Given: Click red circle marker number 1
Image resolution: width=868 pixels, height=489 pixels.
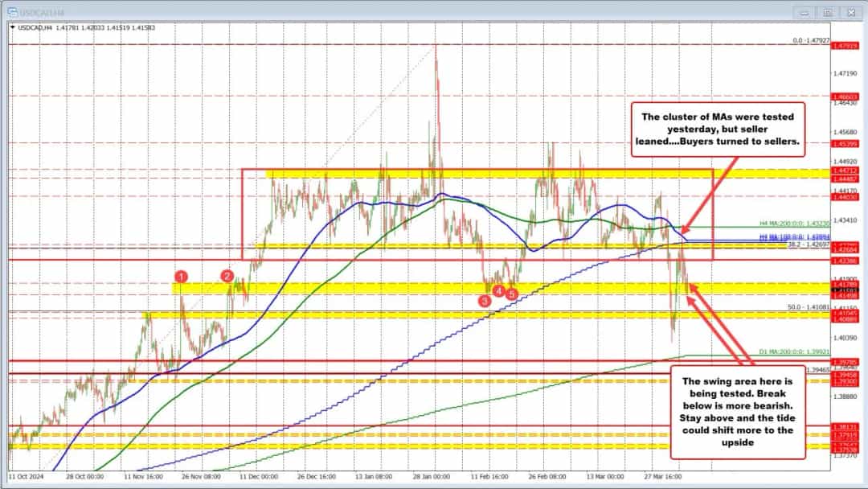Looking at the screenshot, I should [182, 277].
